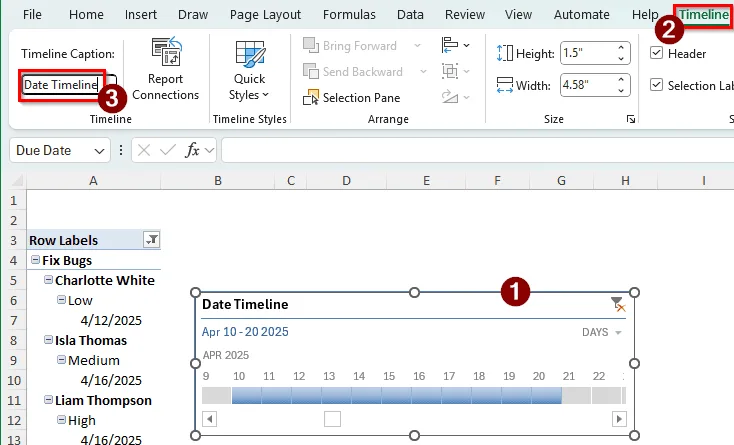The image size is (734, 445).
Task: Collapse the High priority group
Action: pos(61,420)
